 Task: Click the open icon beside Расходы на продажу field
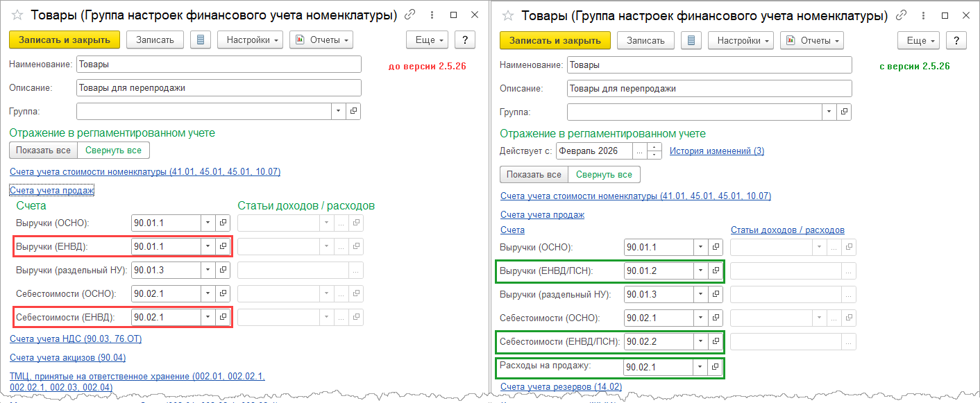(x=716, y=366)
